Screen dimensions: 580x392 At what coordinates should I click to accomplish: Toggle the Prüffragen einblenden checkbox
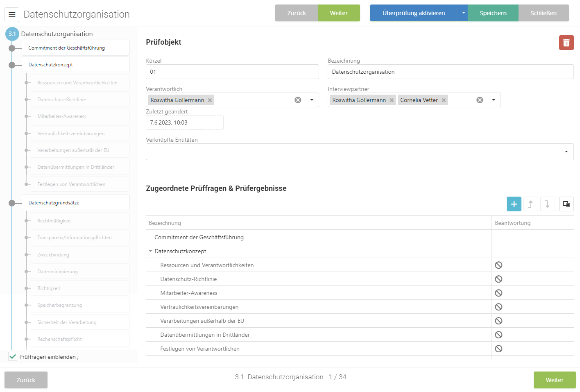coord(13,356)
